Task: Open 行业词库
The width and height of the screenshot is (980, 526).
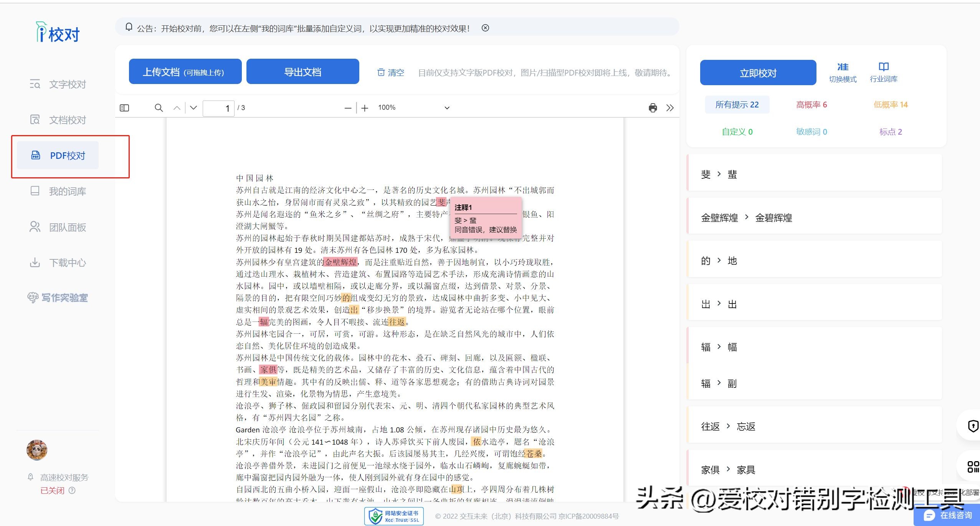Action: (x=883, y=73)
